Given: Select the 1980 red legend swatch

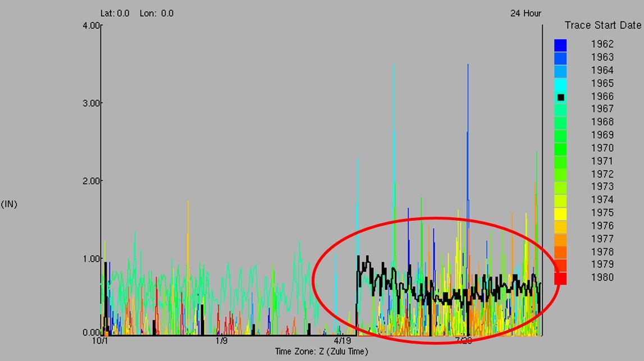Looking at the screenshot, I should [x=560, y=278].
